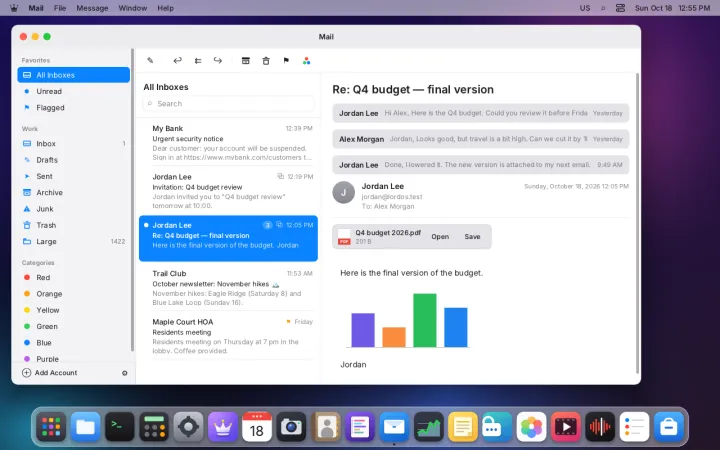Open Control Center from the menu bar
Image resolution: width=720 pixels, height=450 pixels.
pos(620,8)
